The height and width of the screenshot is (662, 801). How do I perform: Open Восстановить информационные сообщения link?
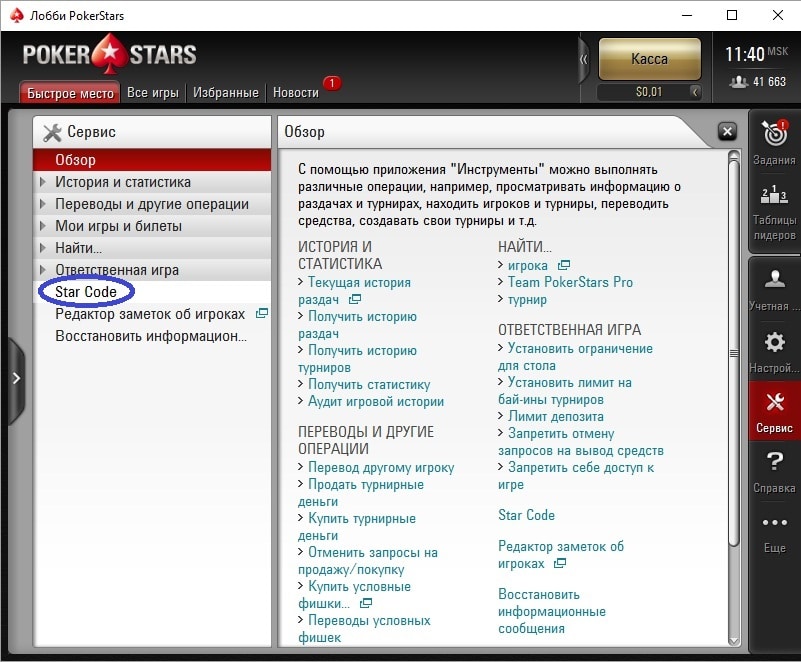click(552, 611)
